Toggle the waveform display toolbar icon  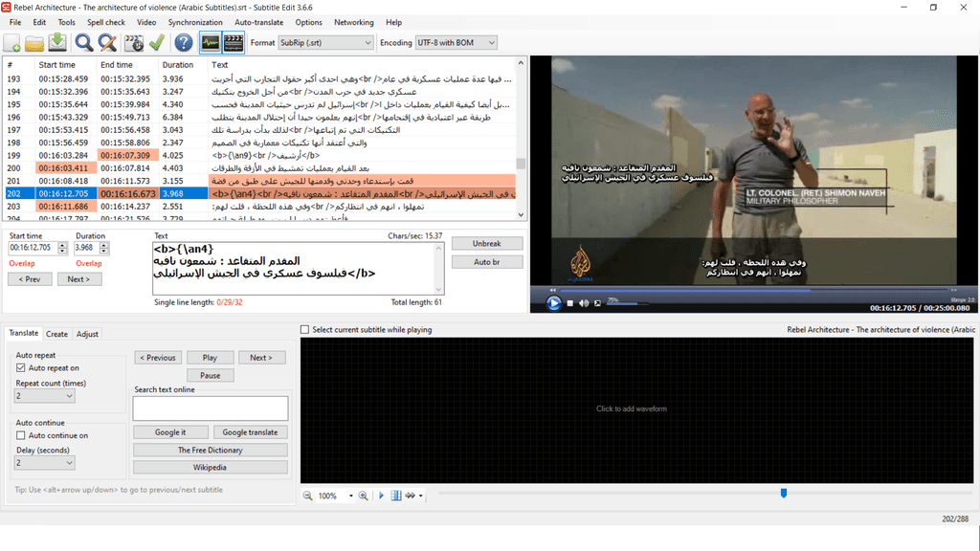point(211,42)
